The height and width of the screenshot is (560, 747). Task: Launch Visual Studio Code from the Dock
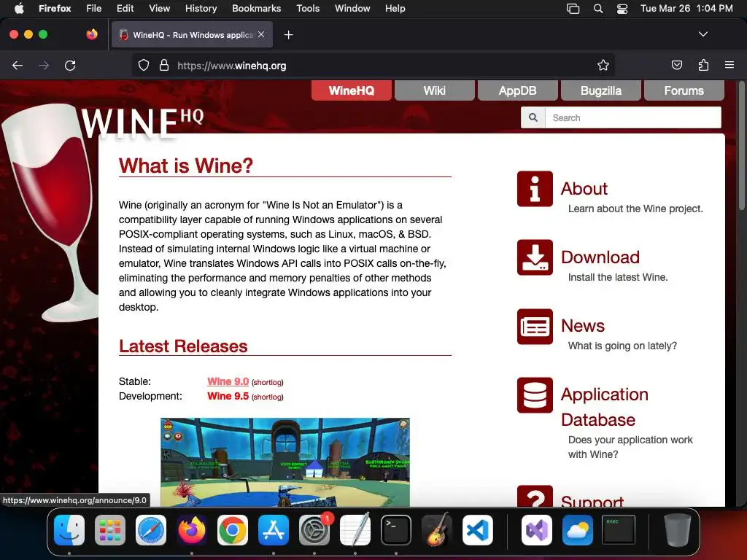[x=477, y=530]
